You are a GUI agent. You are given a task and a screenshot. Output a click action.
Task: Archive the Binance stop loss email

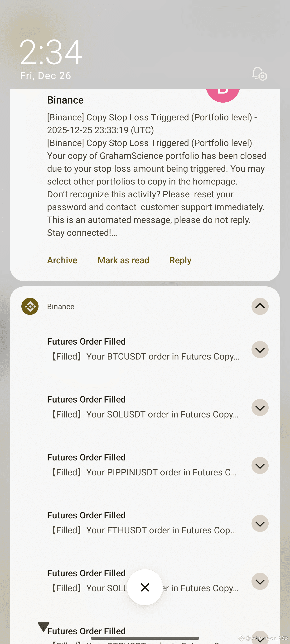[62, 260]
